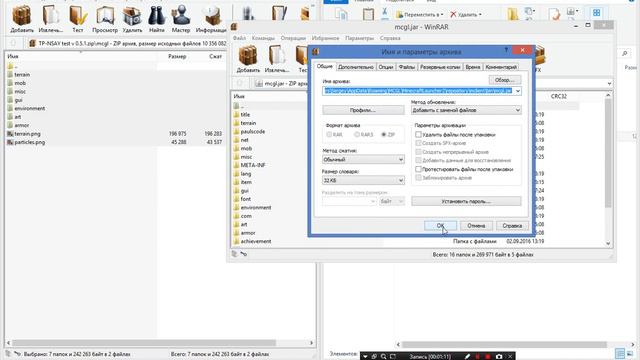Click Отмена button in archive dialog

coord(476,226)
